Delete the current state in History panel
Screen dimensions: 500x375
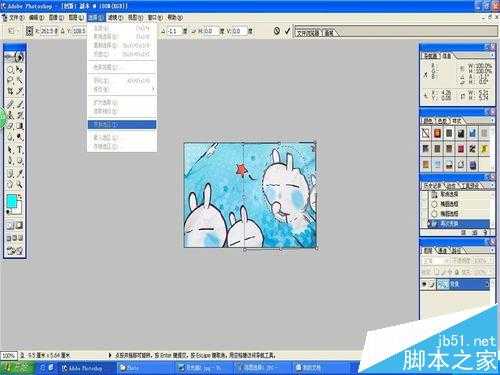pos(486,232)
